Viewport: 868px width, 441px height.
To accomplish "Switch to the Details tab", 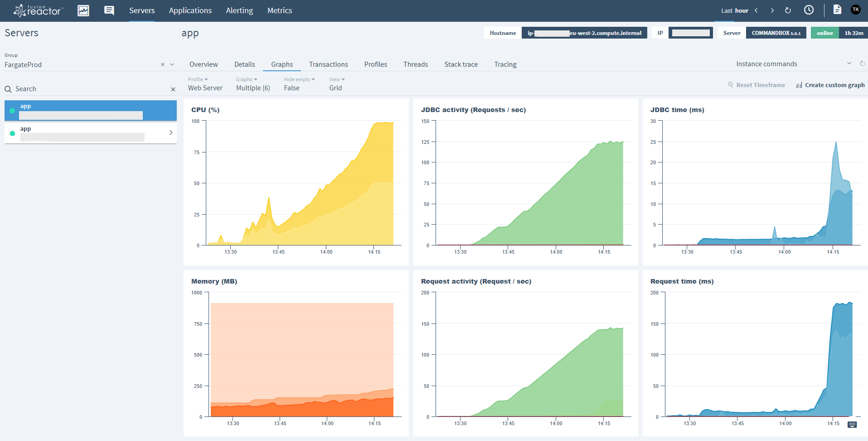I will click(245, 64).
